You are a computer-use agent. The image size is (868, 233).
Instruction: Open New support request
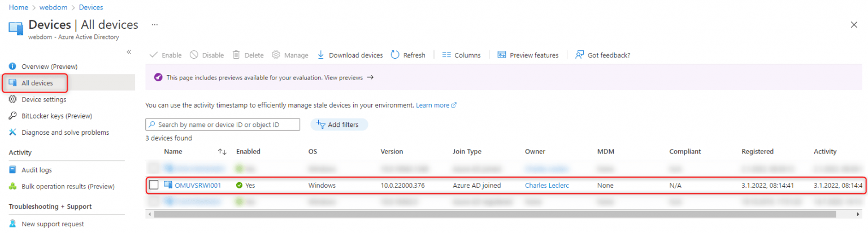click(53, 224)
